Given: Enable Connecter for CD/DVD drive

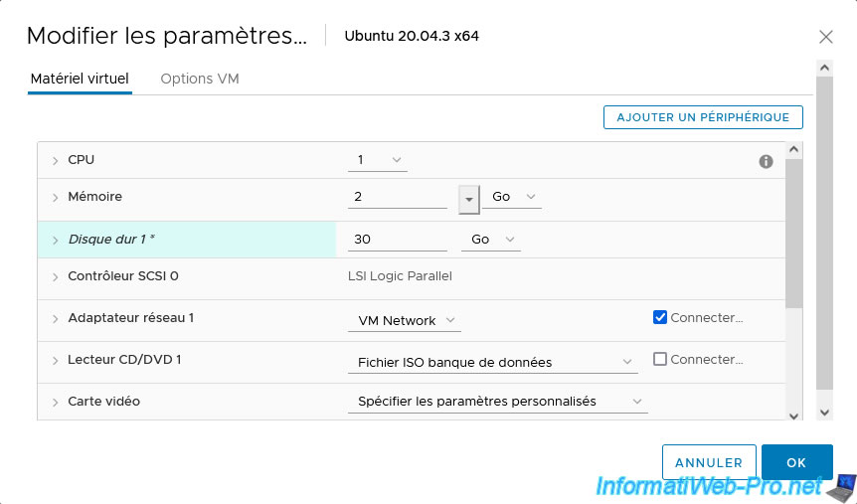Looking at the screenshot, I should tap(660, 360).
